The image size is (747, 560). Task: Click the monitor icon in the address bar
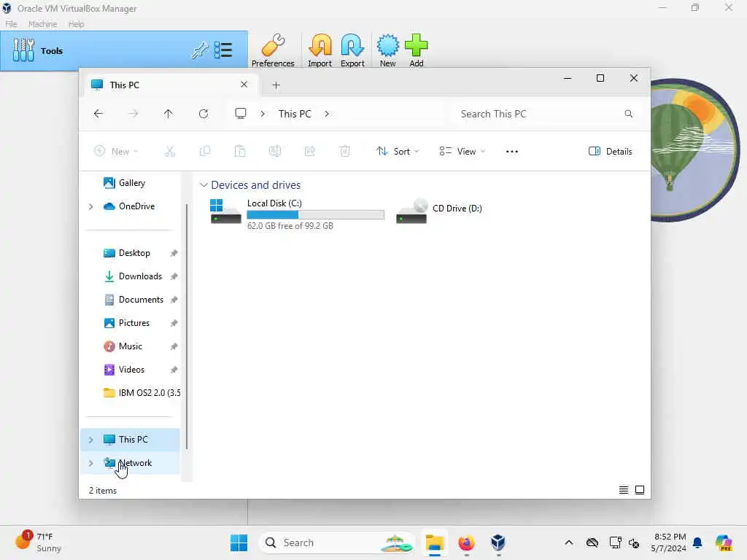coord(241,113)
